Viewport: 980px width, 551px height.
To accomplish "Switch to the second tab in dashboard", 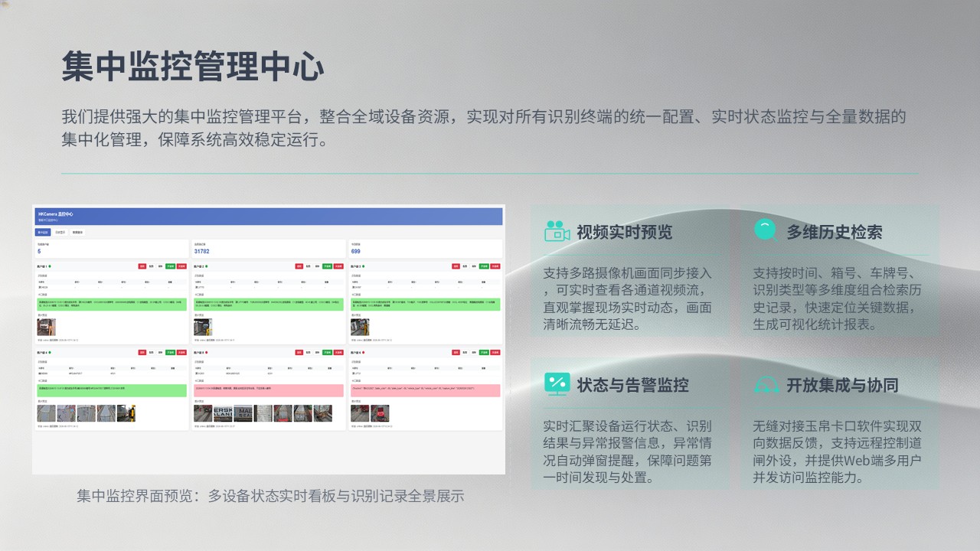I will point(60,232).
